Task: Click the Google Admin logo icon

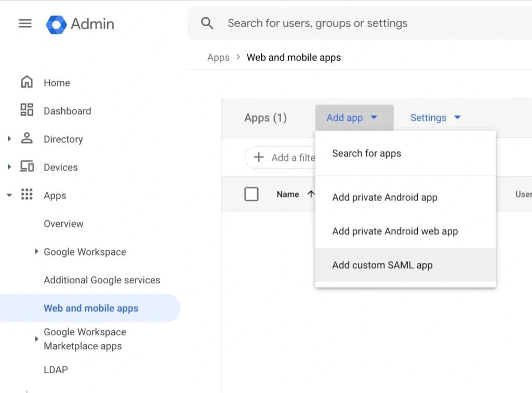Action: click(57, 24)
